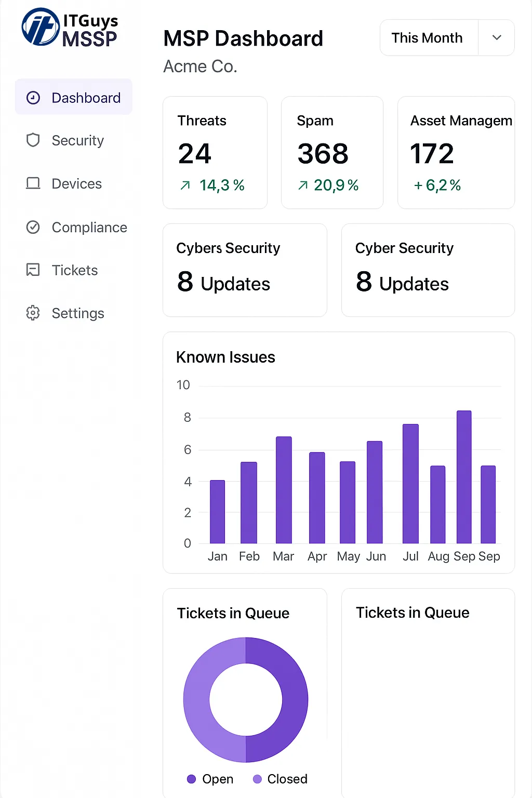532x798 pixels.
Task: Click the May bar in Known Issues
Action: pos(348,502)
